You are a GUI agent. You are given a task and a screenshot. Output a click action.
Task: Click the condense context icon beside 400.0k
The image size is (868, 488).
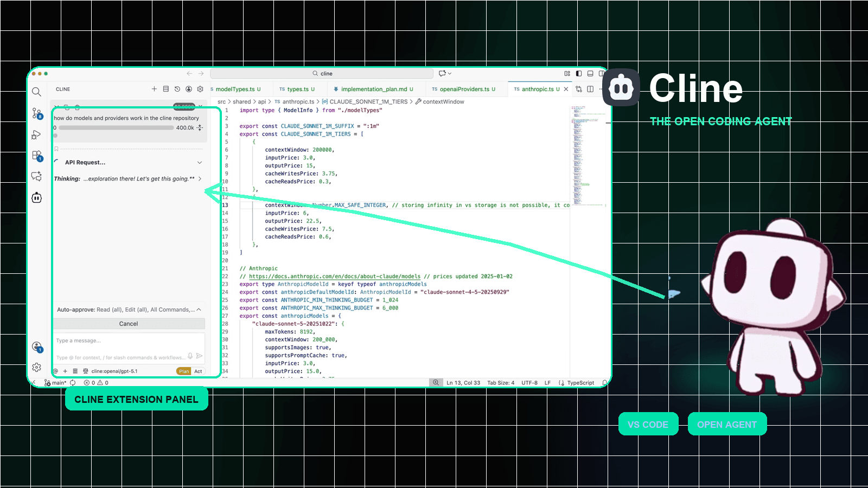pyautogui.click(x=200, y=128)
